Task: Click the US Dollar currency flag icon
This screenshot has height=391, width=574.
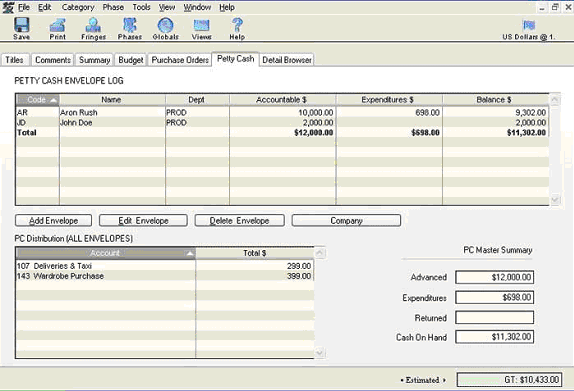Action: point(529,25)
